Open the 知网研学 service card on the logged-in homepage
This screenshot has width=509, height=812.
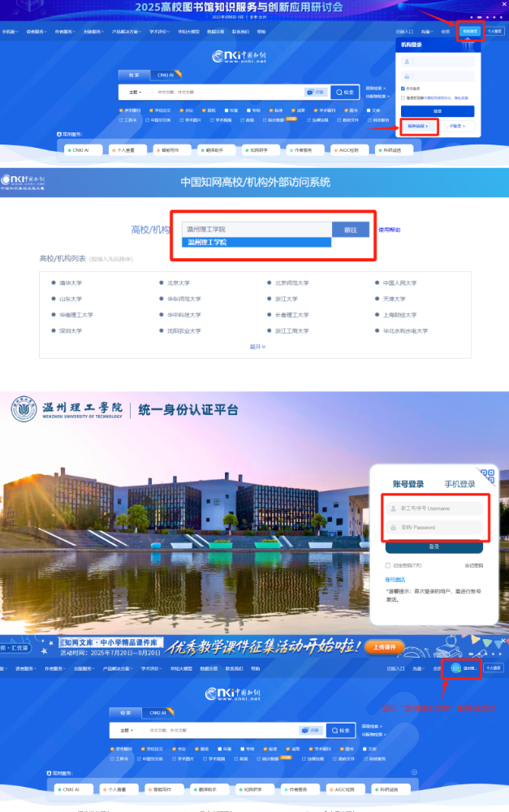[x=253, y=789]
